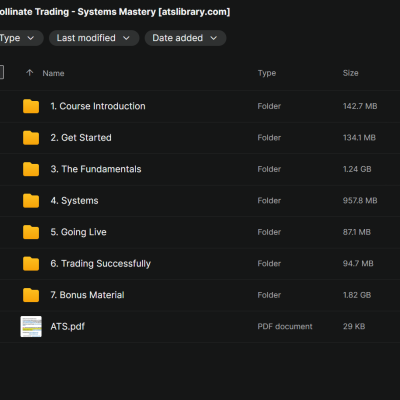Click the '29 KB' size value
Image resolution: width=400 pixels, height=400 pixels.
[x=354, y=326]
